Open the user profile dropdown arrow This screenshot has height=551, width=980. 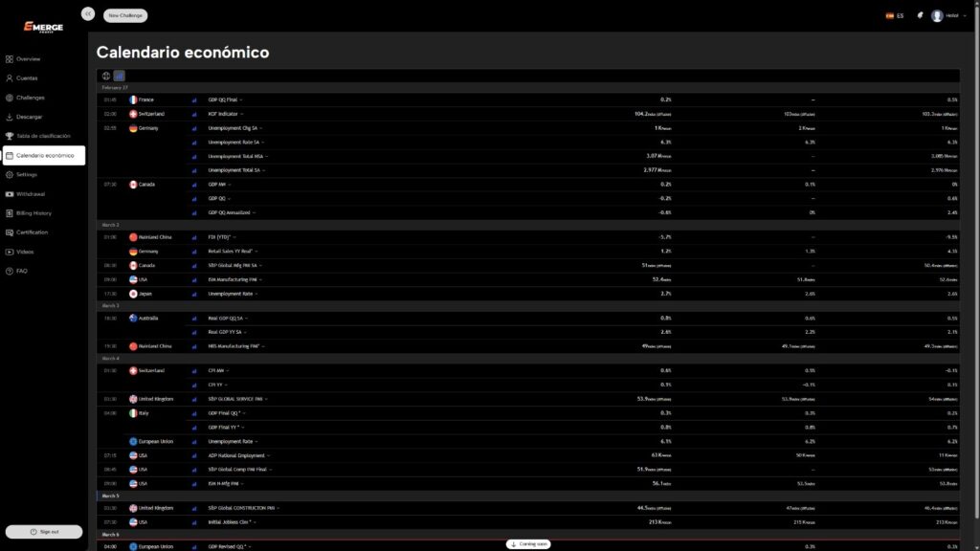pos(965,15)
